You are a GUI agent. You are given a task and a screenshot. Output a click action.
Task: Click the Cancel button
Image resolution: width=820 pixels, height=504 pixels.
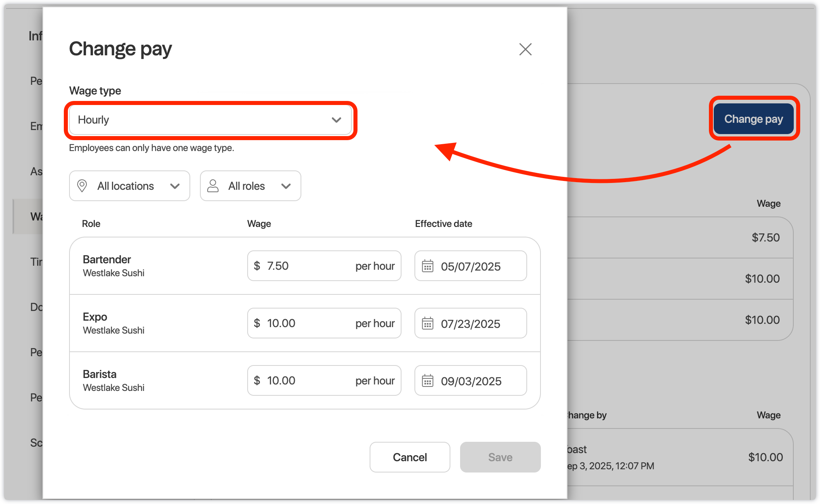pyautogui.click(x=410, y=457)
